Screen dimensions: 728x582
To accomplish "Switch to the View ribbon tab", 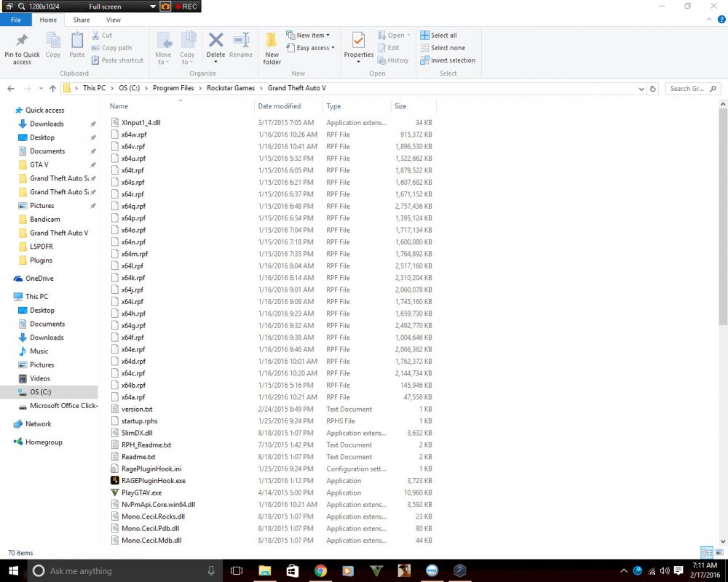I will (114, 20).
